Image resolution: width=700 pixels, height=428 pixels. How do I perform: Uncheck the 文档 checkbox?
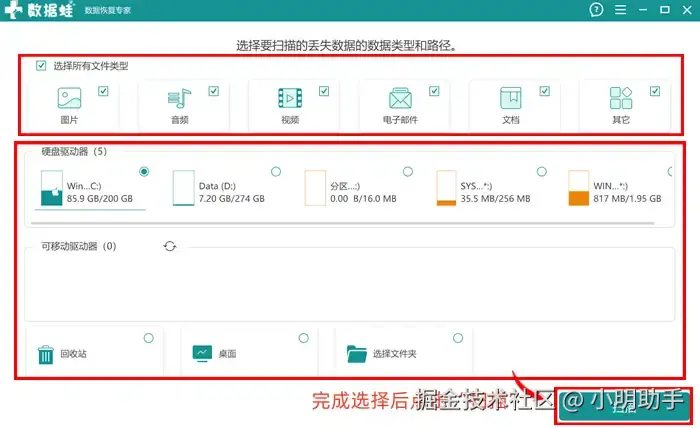click(545, 91)
